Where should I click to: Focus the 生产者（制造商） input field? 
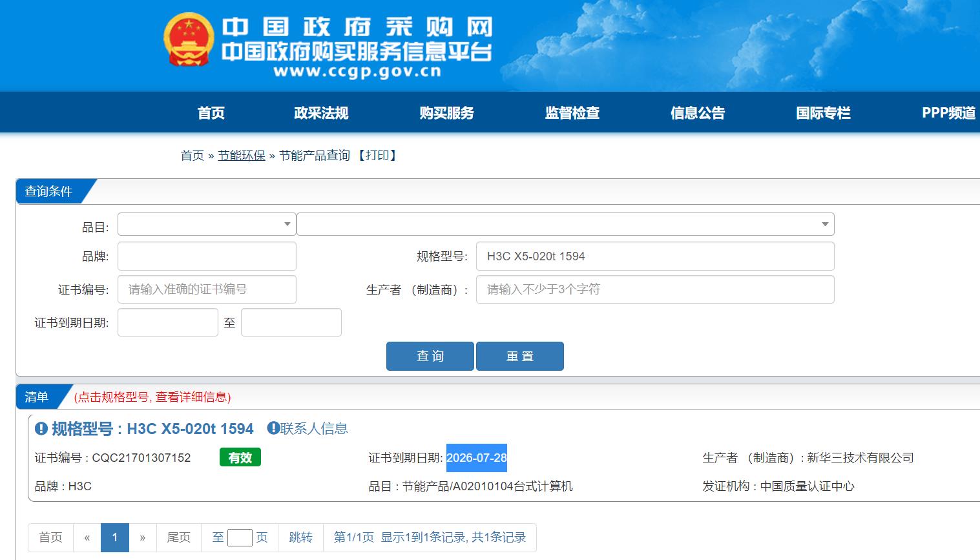tap(655, 289)
